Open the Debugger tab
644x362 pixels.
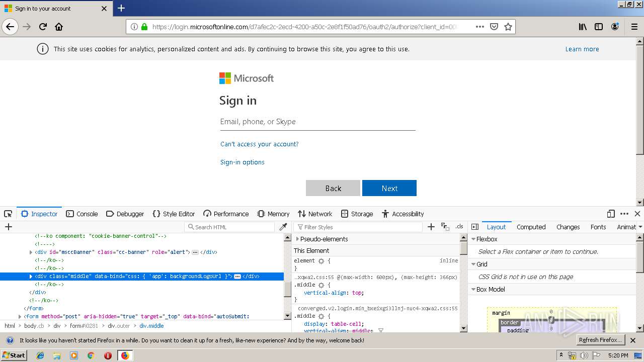tap(125, 214)
